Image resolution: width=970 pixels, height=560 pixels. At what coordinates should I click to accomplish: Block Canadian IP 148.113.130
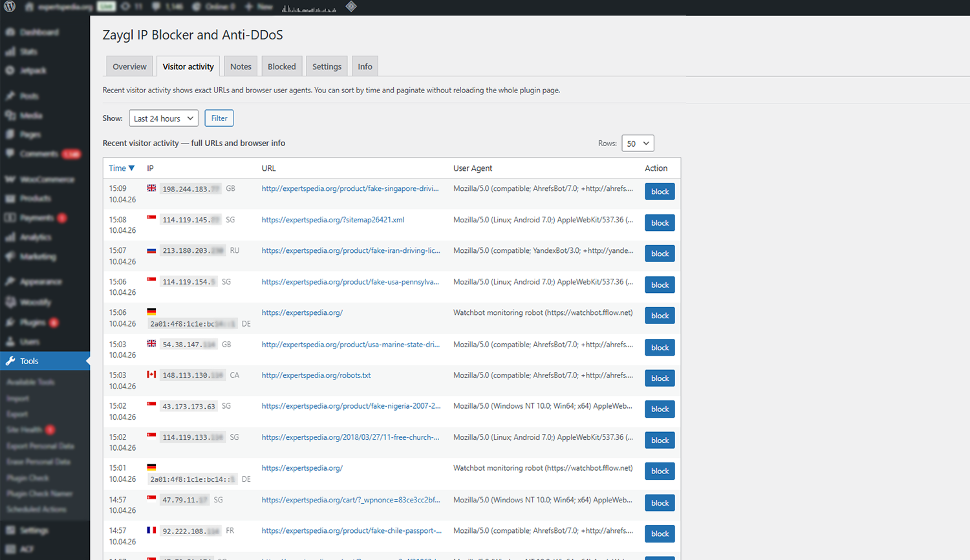(x=660, y=378)
